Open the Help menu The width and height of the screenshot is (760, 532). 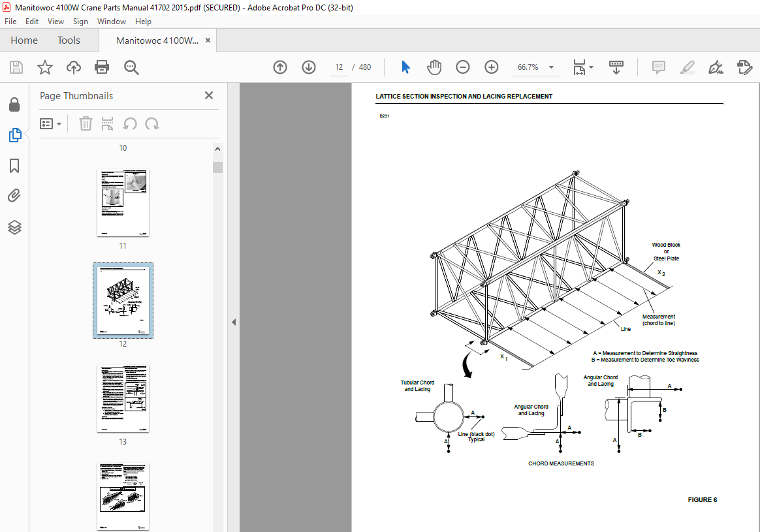[143, 22]
